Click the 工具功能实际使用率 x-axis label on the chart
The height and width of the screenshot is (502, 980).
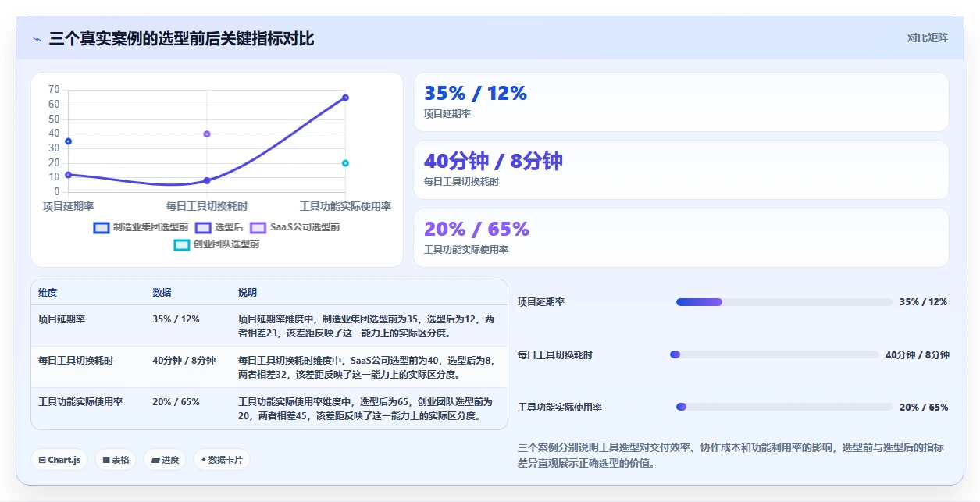tap(346, 206)
